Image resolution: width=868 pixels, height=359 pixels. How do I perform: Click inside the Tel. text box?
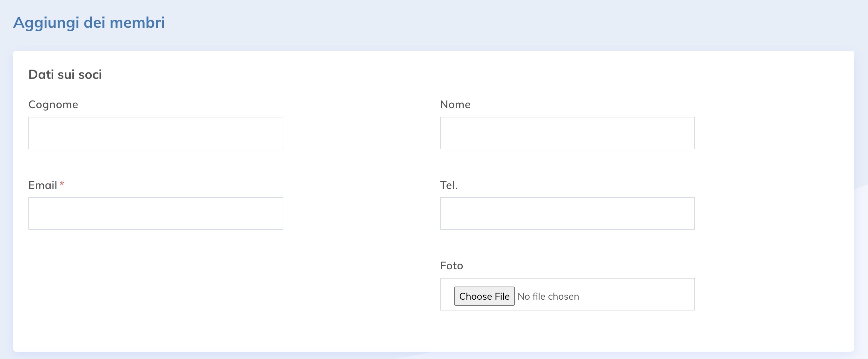[x=567, y=213]
